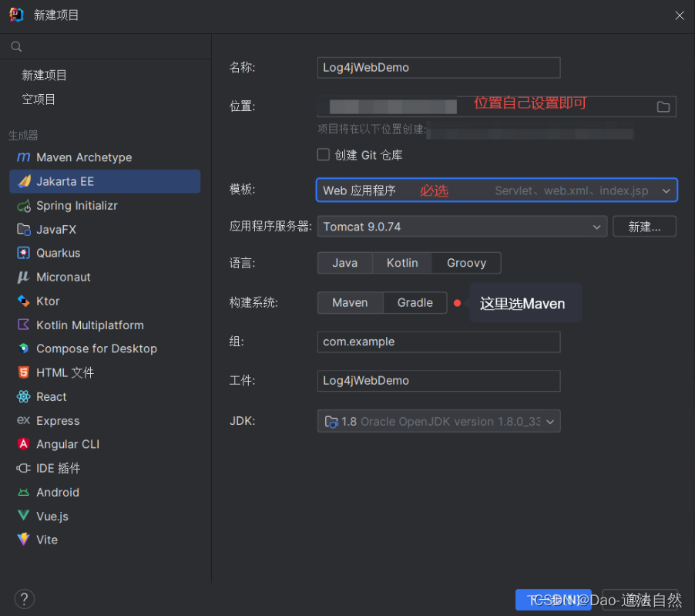Select the React generator
Image resolution: width=695 pixels, height=616 pixels.
52,396
